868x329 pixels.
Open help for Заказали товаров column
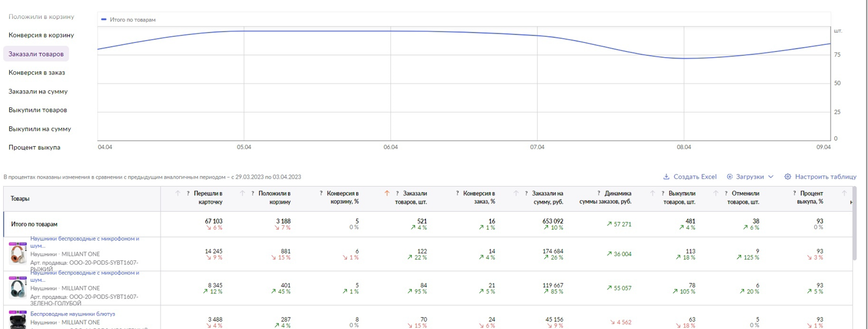(397, 193)
